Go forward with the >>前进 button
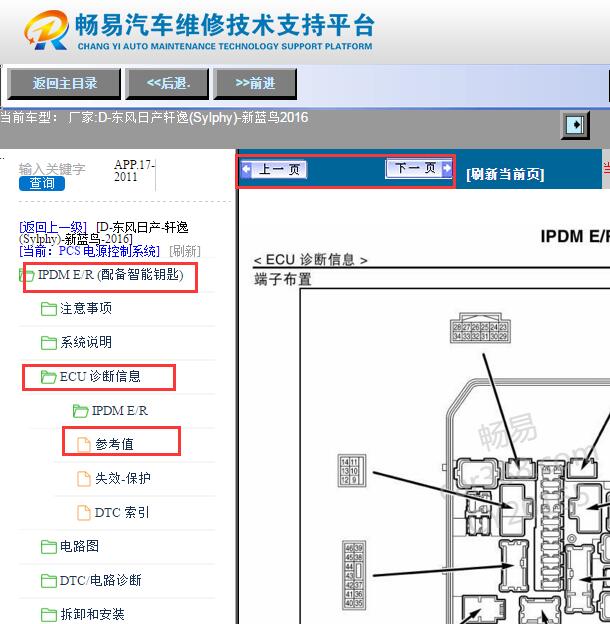Screen dimensions: 610x624 tap(255, 84)
